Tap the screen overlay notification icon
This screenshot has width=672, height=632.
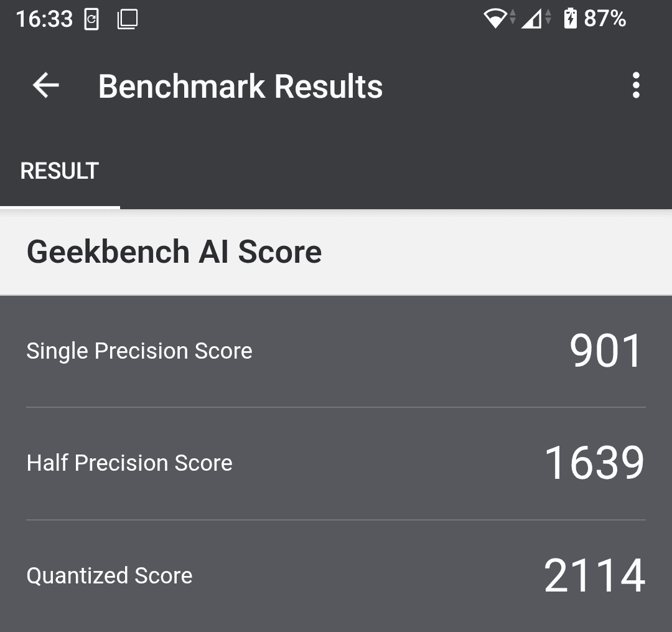(126, 19)
